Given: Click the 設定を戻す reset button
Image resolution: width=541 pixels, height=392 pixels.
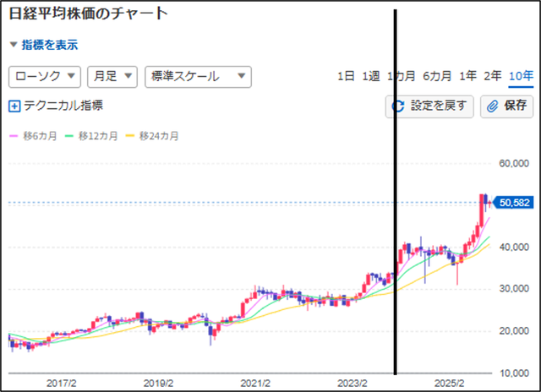Looking at the screenshot, I should click(429, 106).
